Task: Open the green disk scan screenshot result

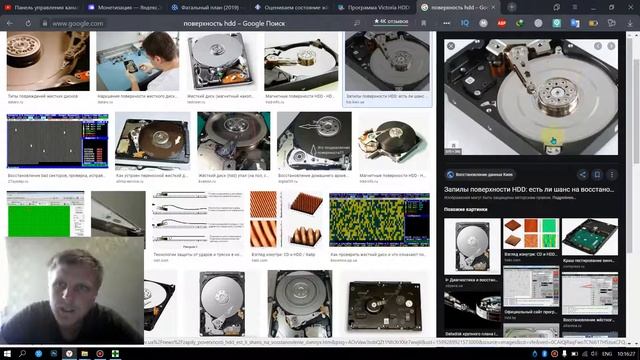Action: point(46,214)
